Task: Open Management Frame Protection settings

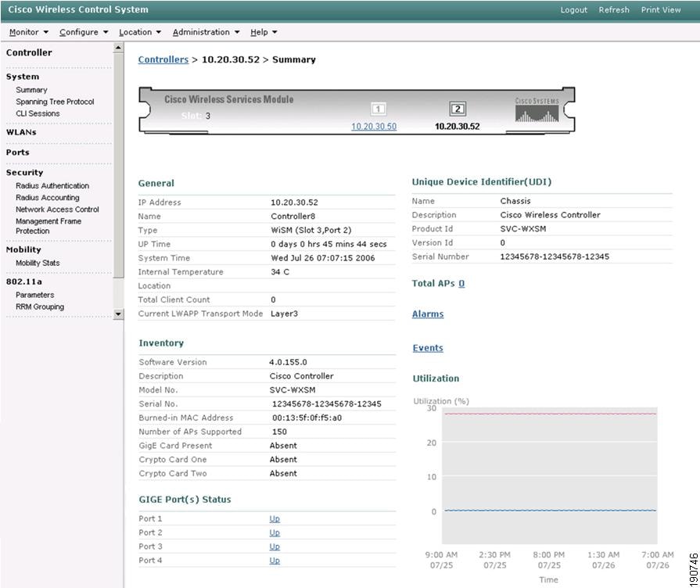Action: pyautogui.click(x=48, y=226)
